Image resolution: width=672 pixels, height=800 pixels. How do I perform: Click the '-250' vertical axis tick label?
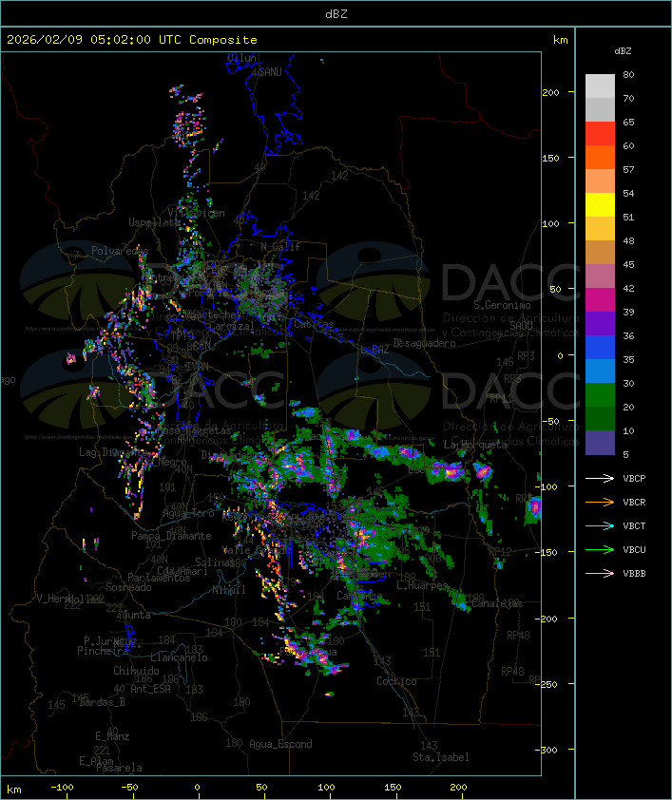pyautogui.click(x=547, y=684)
